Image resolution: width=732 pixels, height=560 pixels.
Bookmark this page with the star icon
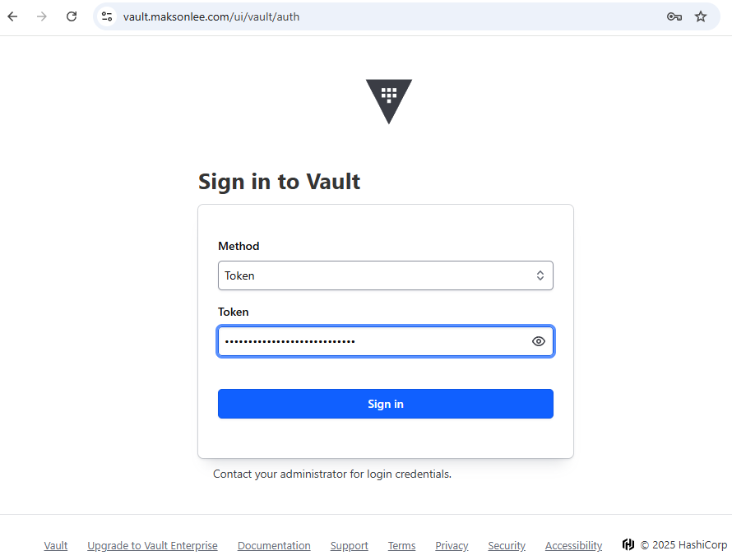[x=701, y=16]
